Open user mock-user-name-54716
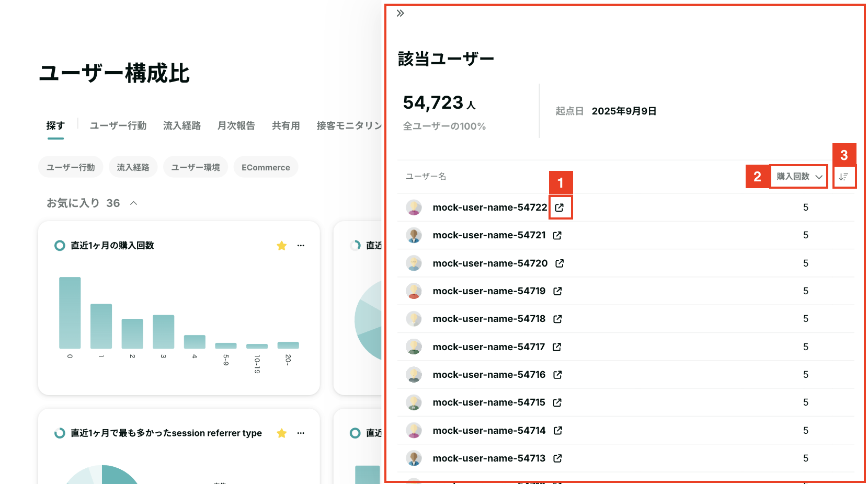The width and height of the screenshot is (868, 484). 489,375
